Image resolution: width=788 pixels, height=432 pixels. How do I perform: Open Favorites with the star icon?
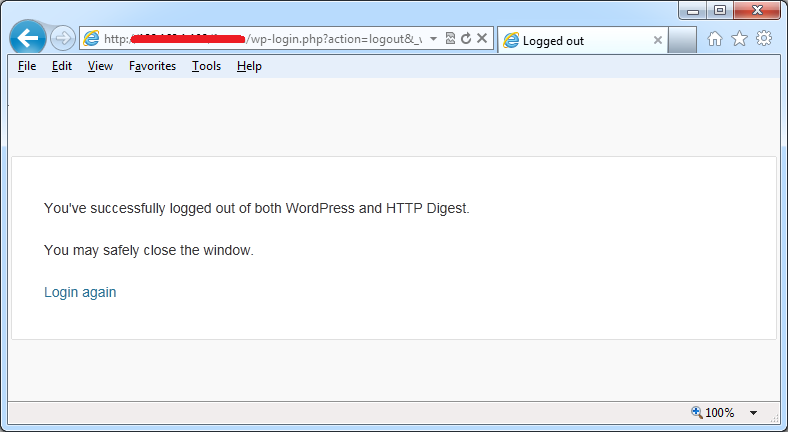point(739,39)
